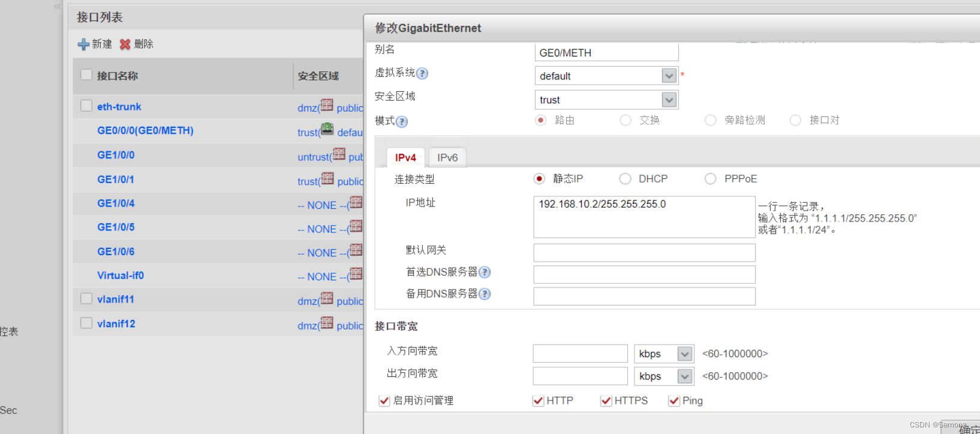This screenshot has height=434, width=980.
Task: Click the 出方向带宽 value field
Action: coord(580,376)
